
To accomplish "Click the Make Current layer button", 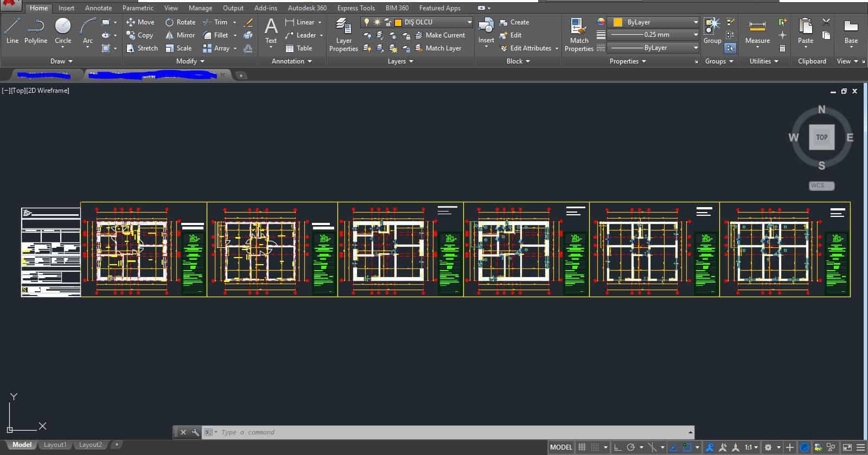I will [x=440, y=35].
